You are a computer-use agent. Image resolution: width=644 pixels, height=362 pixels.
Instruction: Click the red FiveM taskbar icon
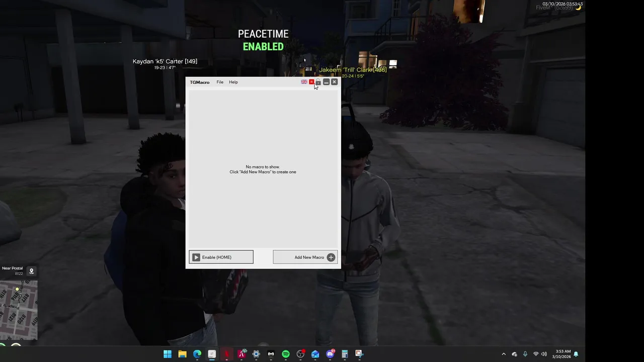coord(227,354)
